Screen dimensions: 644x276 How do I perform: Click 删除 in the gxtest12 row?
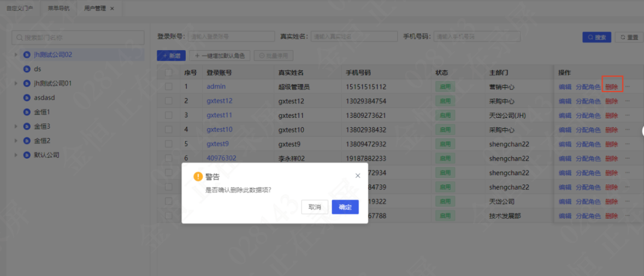pos(612,101)
